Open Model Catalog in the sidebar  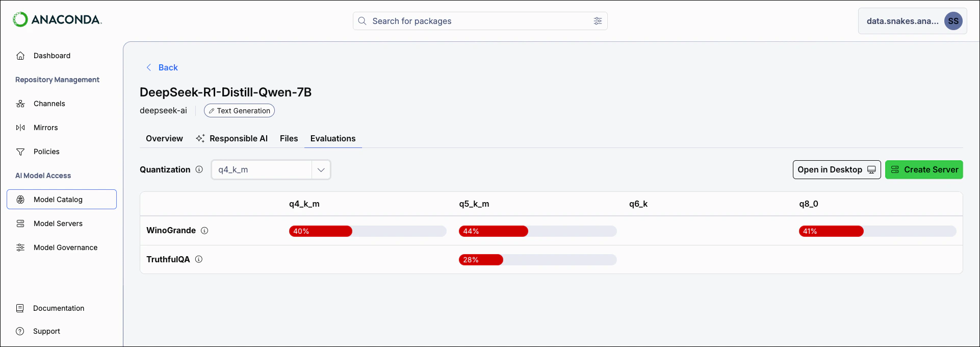click(x=62, y=200)
